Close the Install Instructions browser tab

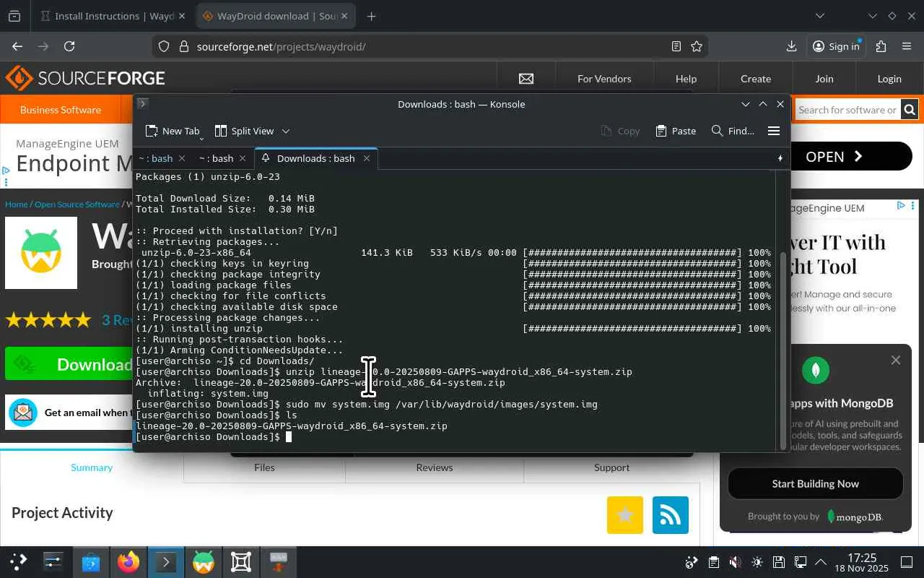[180, 16]
